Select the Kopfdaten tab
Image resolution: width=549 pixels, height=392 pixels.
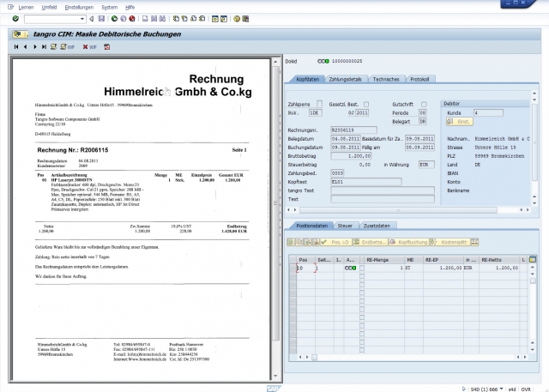tap(307, 79)
